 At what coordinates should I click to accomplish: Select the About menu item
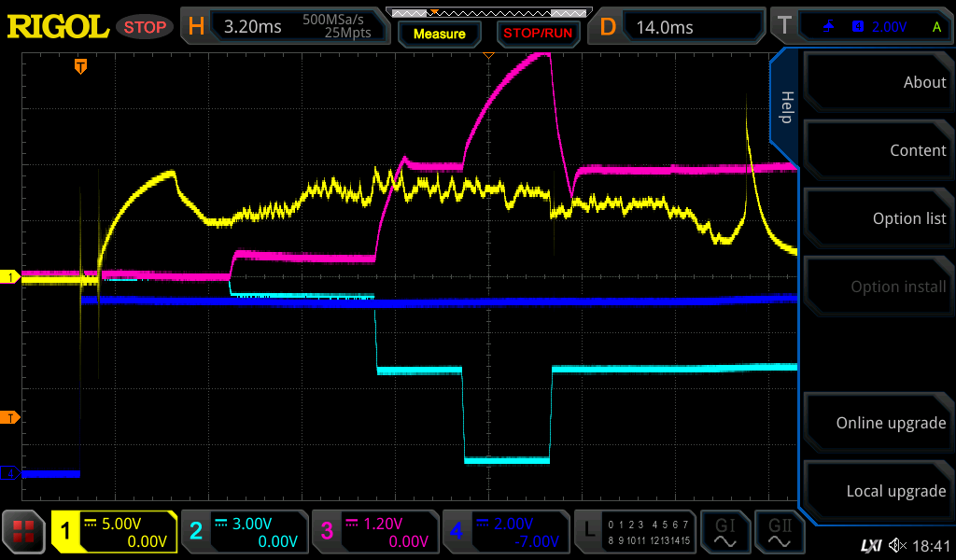879,82
